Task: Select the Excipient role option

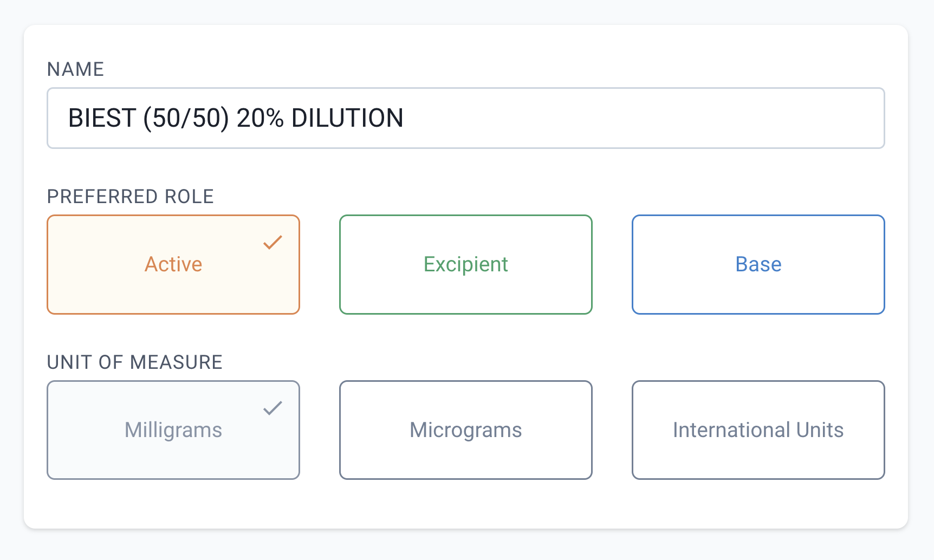Action: pyautogui.click(x=465, y=264)
